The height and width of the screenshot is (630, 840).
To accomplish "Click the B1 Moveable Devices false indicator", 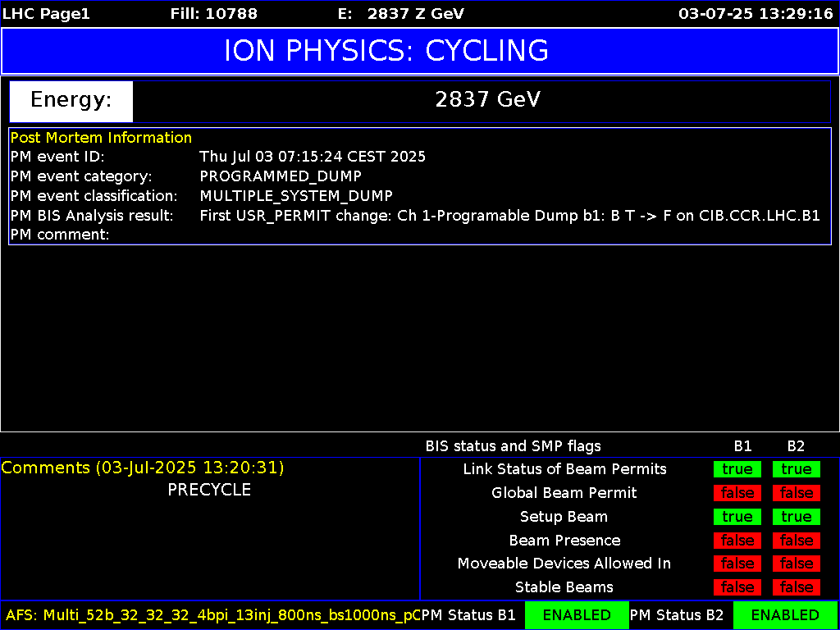I will pyautogui.click(x=737, y=564).
